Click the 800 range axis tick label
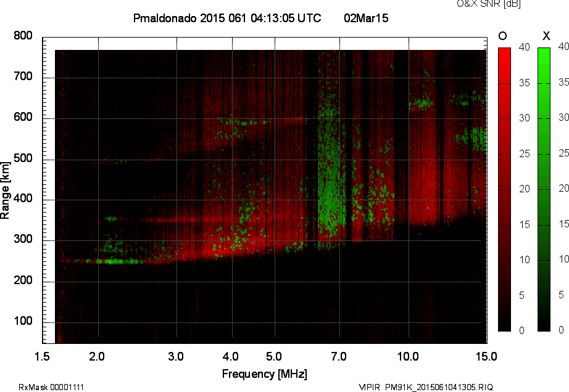 (23, 36)
